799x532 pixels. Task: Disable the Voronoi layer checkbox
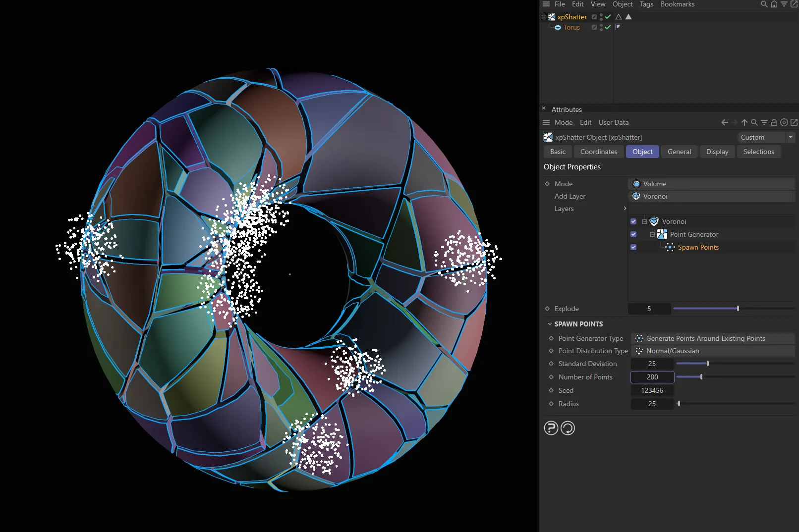633,221
